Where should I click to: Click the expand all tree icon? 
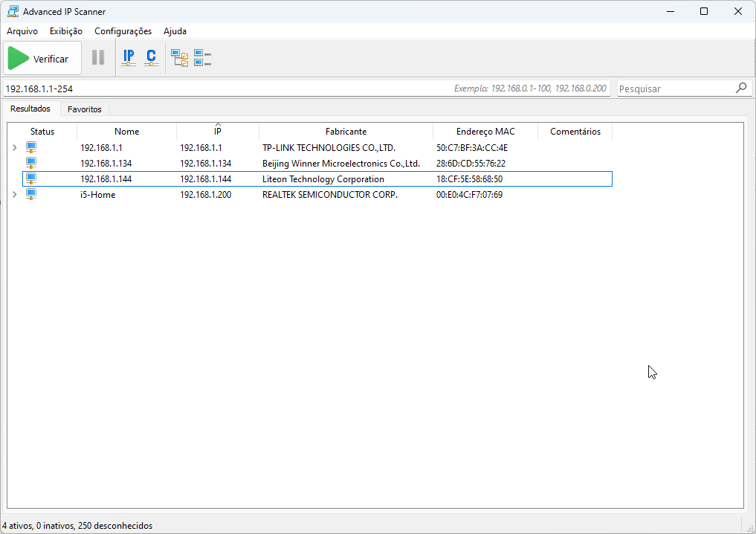point(179,58)
